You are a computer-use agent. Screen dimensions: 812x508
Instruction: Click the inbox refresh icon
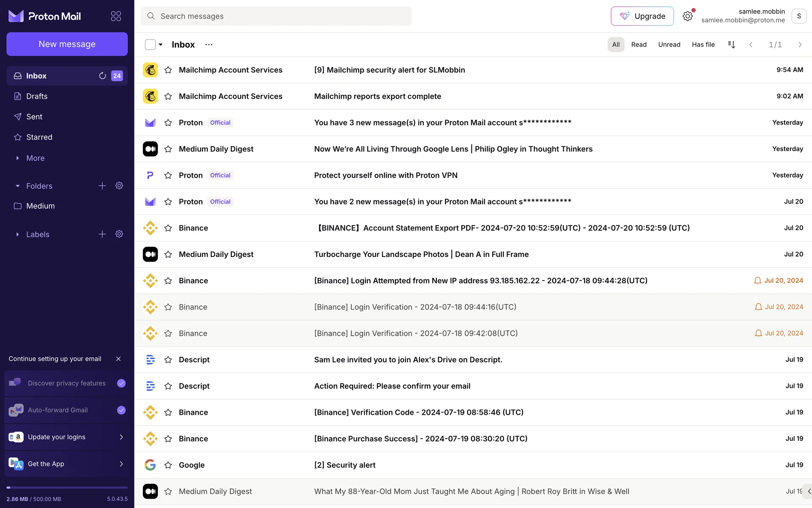pyautogui.click(x=102, y=76)
